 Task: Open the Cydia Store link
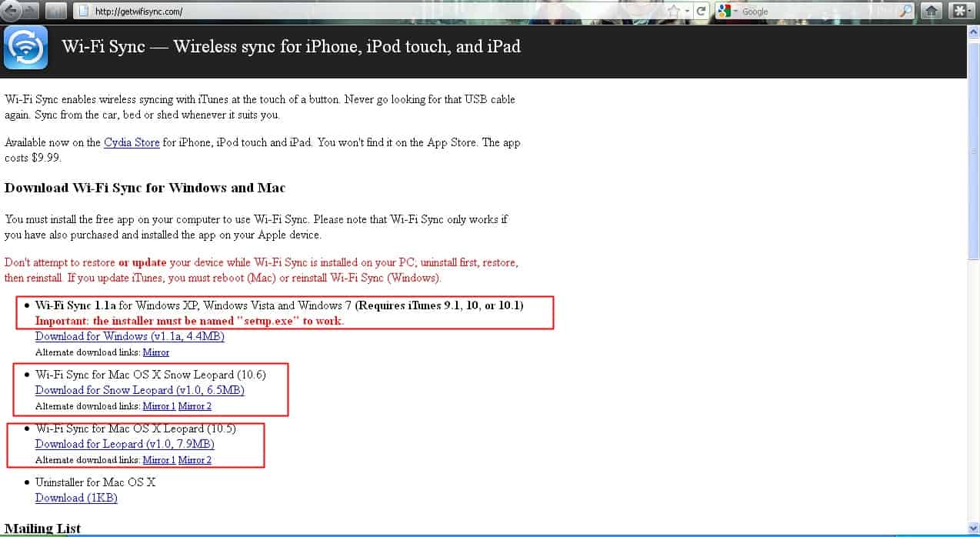point(132,142)
